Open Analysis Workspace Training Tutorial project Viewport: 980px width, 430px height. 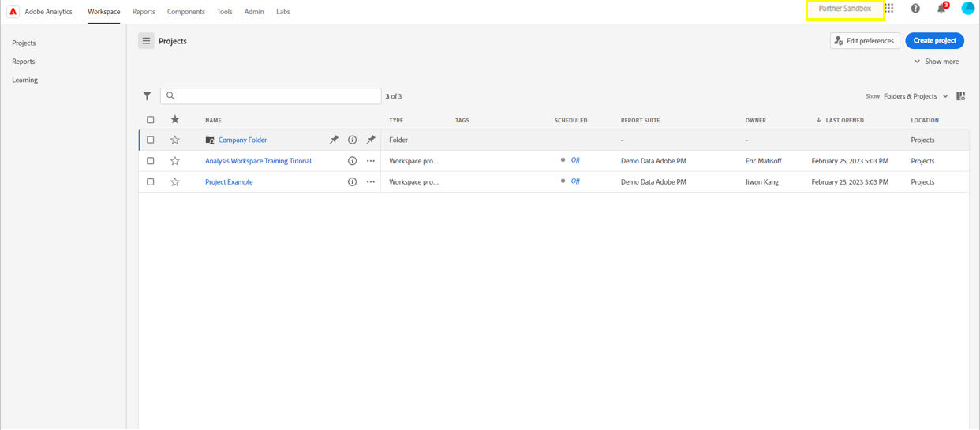point(258,161)
